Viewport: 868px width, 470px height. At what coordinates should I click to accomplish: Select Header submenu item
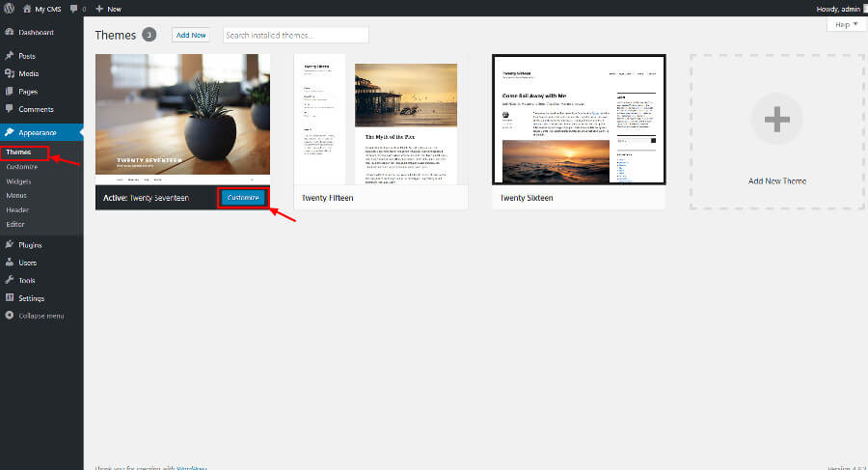click(17, 210)
